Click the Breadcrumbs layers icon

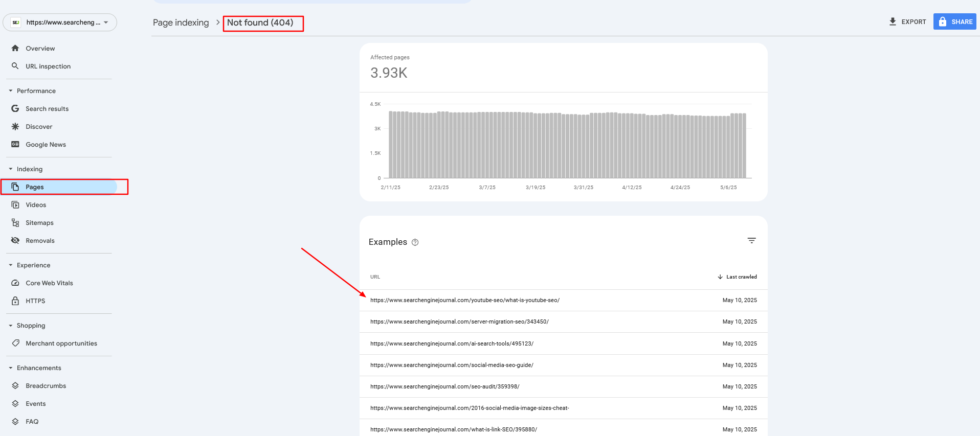pyautogui.click(x=15, y=385)
